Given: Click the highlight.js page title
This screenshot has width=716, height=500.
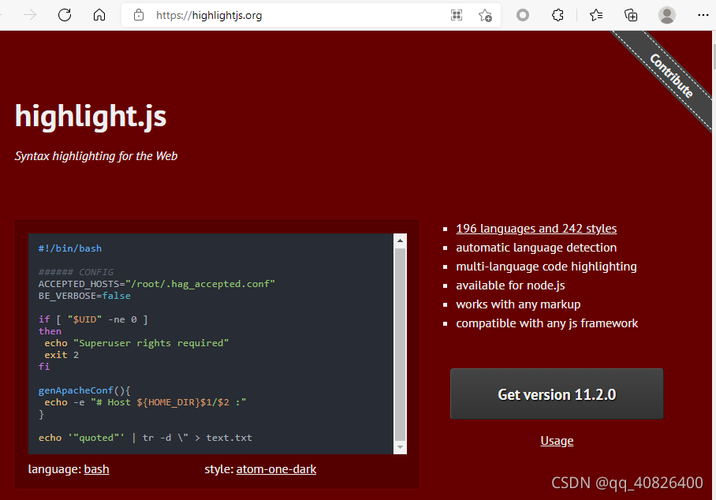Looking at the screenshot, I should click(x=90, y=116).
